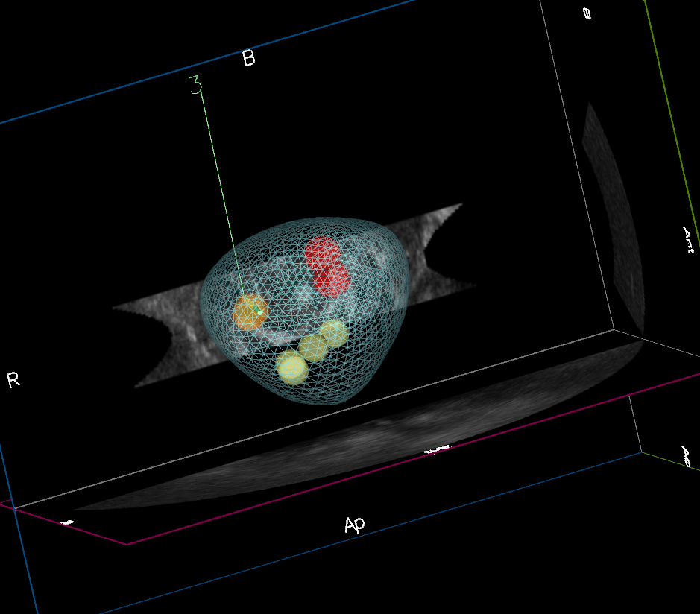This screenshot has height=614, width=700.
Task: Click the lowest yellow sphere
Action: [x=291, y=367]
